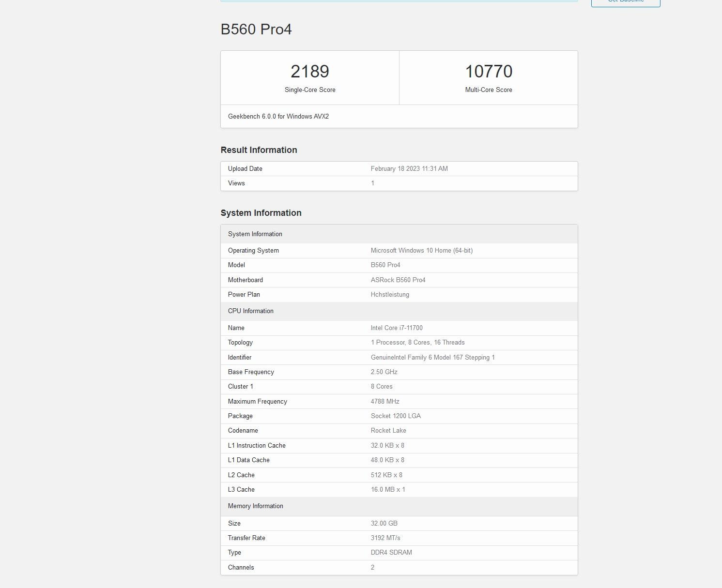Viewport: 722px width, 588px height.
Task: Click the 2189 Single-Core Score value
Action: (310, 72)
